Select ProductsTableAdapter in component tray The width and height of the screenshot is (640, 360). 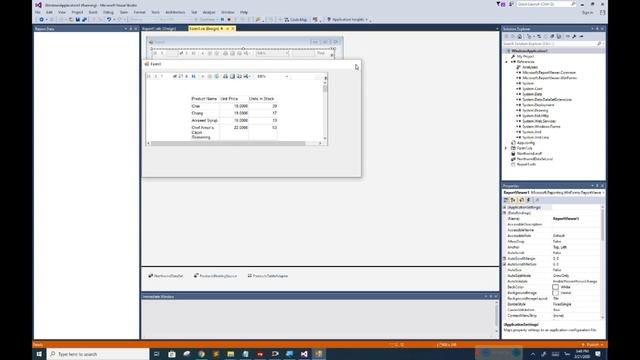click(x=268, y=276)
